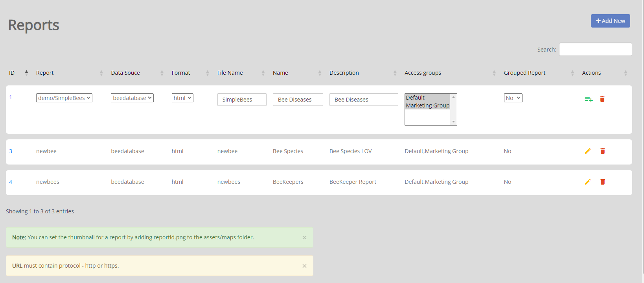
Task: Delete the newbees report with trash icon
Action: coord(602,182)
